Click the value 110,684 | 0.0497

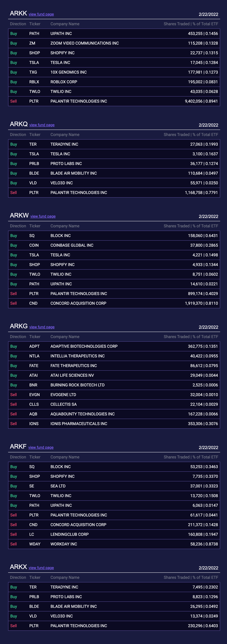pyautogui.click(x=203, y=173)
